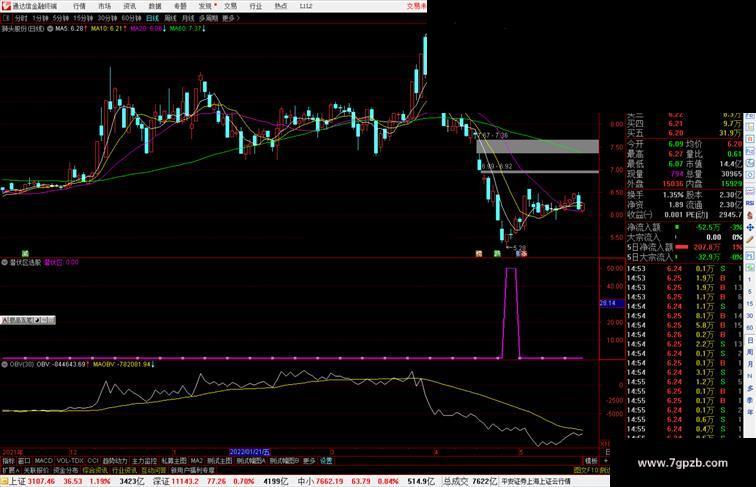Select the 季 period shortcut in the sidebar
This screenshot has width=756, height=487.
(x=750, y=400)
